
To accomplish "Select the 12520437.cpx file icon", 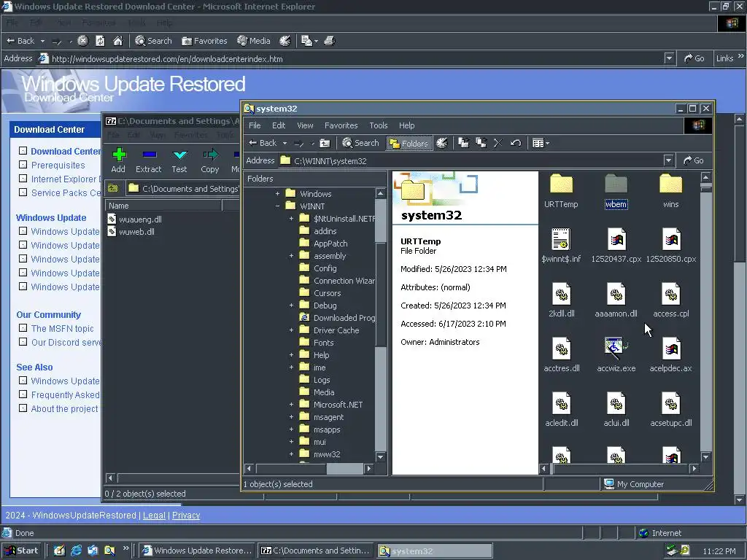I will pyautogui.click(x=616, y=239).
